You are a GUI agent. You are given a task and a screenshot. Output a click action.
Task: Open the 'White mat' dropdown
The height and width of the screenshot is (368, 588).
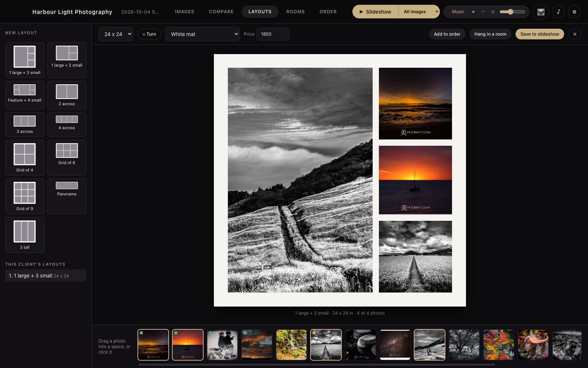tap(202, 34)
